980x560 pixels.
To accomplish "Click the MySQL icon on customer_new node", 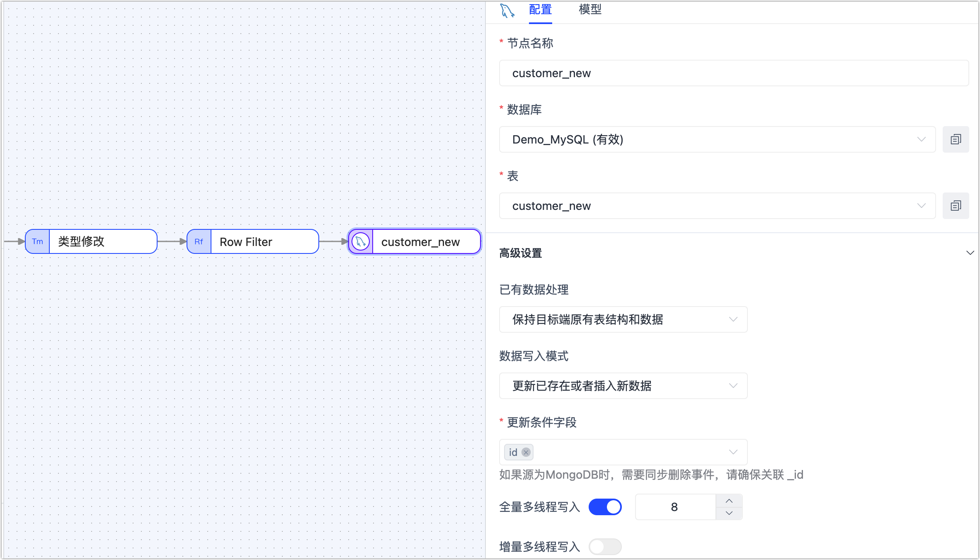I will click(x=361, y=241).
